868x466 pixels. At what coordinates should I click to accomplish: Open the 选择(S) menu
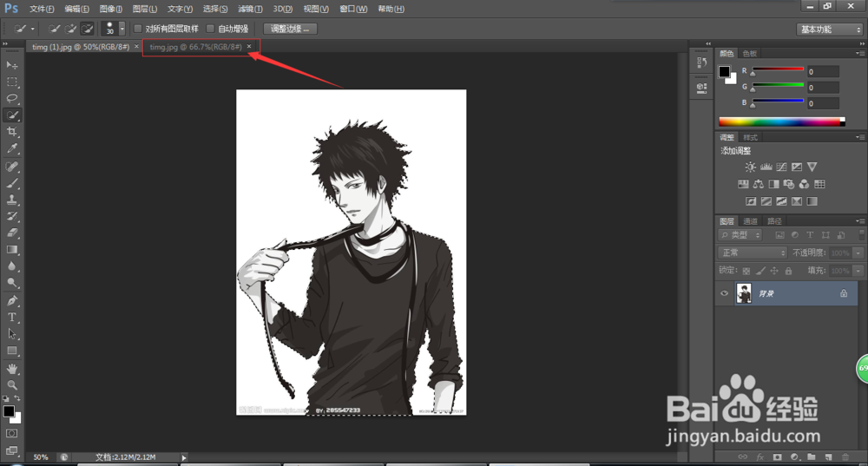click(214, 9)
